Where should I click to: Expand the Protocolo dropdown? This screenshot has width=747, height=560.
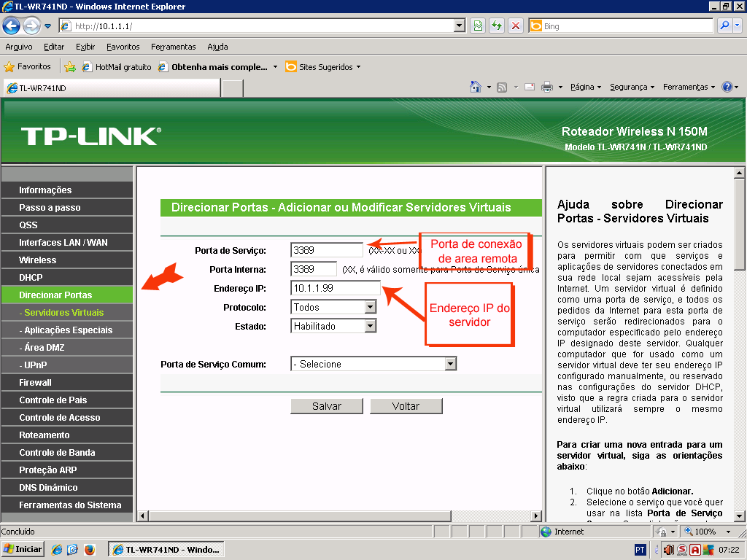370,307
